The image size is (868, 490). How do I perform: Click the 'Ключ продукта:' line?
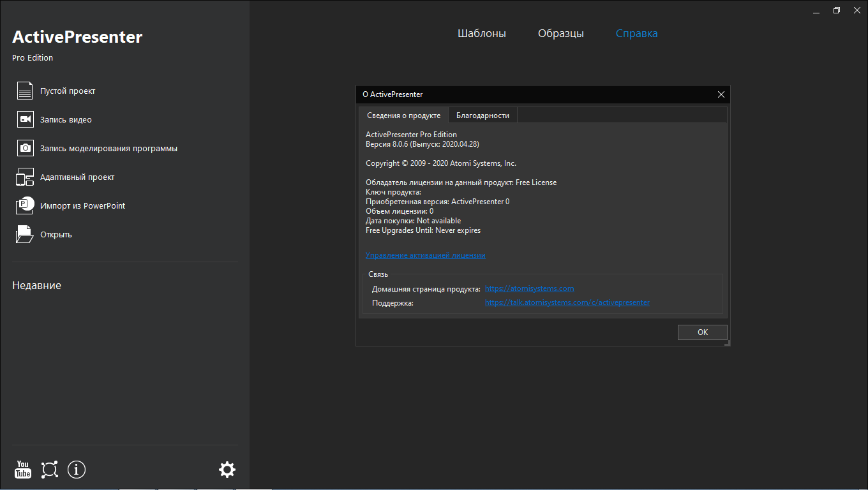393,192
